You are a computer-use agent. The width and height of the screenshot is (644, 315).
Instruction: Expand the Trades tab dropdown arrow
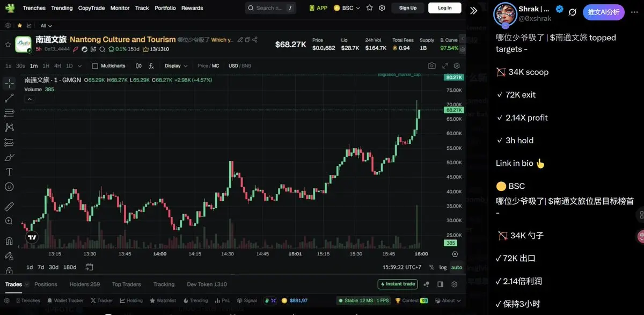click(x=26, y=284)
